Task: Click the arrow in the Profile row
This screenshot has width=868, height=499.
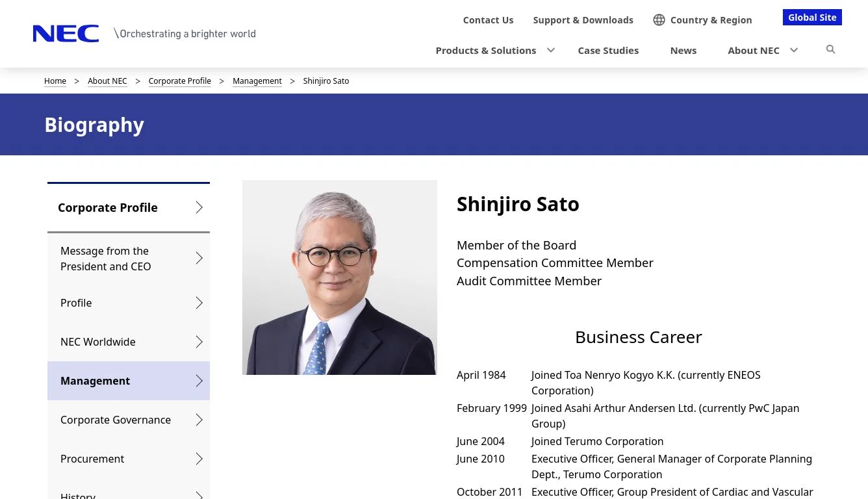Action: (199, 303)
